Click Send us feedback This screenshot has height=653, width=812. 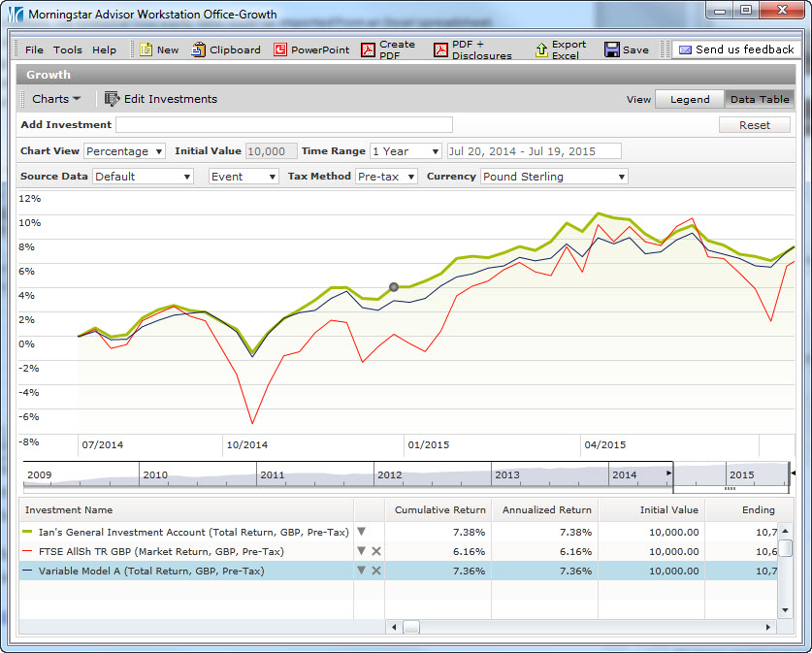[735, 49]
